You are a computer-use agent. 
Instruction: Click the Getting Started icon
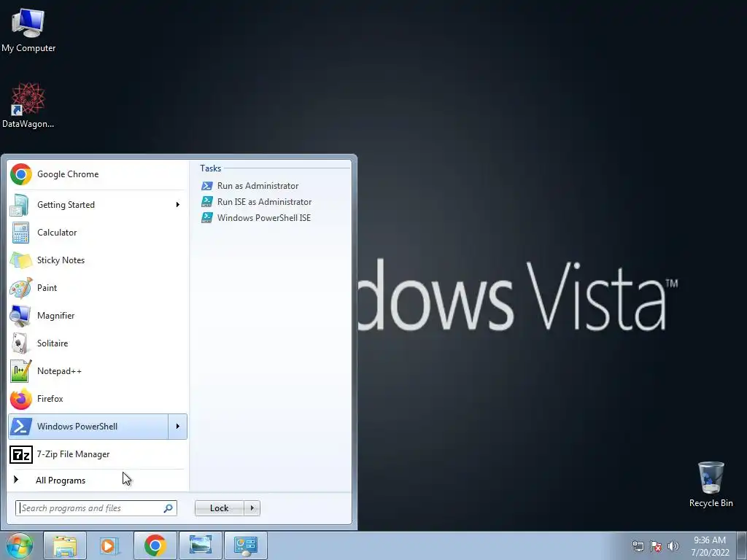[x=20, y=205]
